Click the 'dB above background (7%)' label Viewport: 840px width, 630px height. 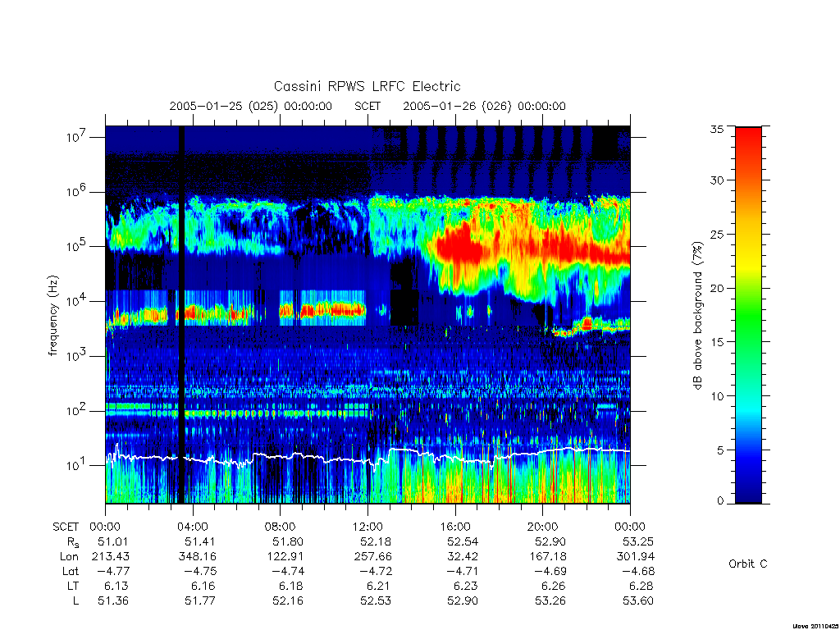pyautogui.click(x=697, y=315)
